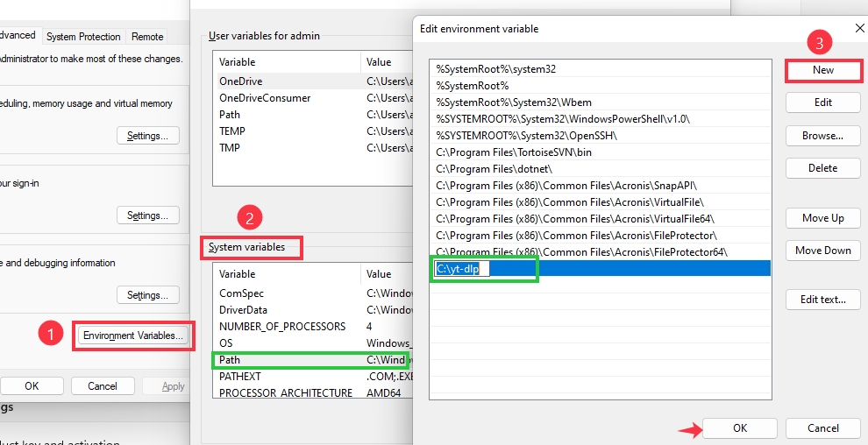Screen dimensions: 868x445
Task: Cancel the Edit environment variable dialog
Action: (822, 428)
